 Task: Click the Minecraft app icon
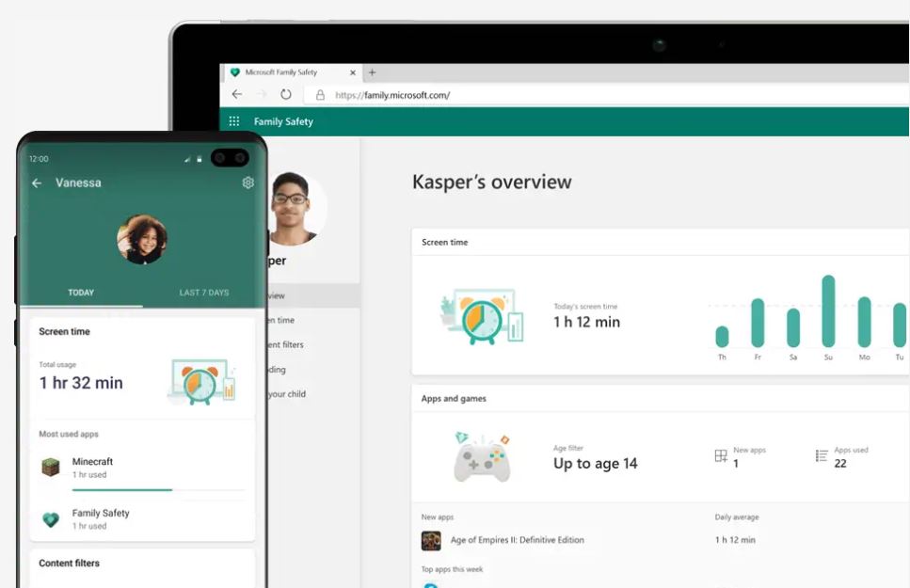pyautogui.click(x=51, y=468)
